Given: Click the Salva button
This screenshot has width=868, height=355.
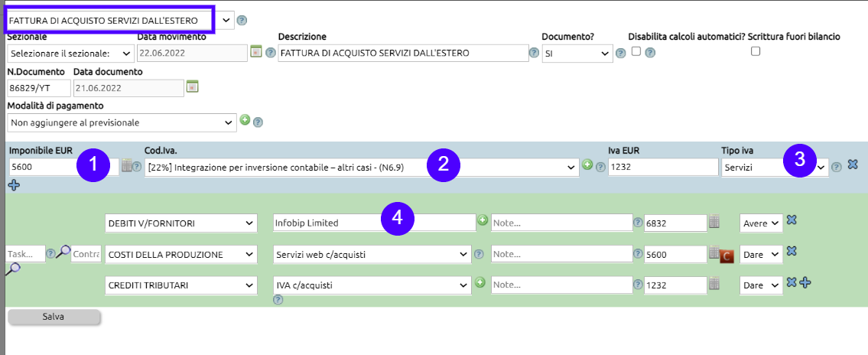Looking at the screenshot, I should click(54, 317).
